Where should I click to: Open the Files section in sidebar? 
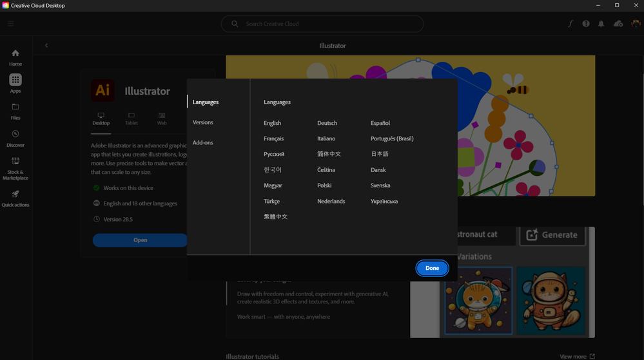coord(15,111)
